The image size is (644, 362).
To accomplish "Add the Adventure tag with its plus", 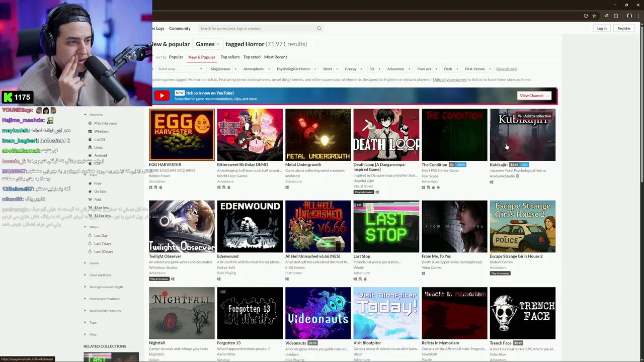I will pyautogui.click(x=409, y=69).
